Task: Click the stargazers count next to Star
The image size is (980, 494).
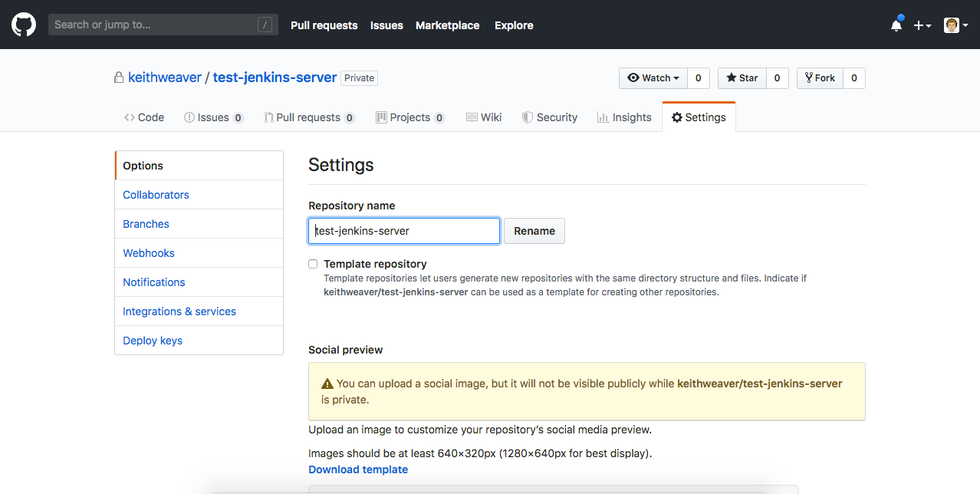Action: point(777,78)
